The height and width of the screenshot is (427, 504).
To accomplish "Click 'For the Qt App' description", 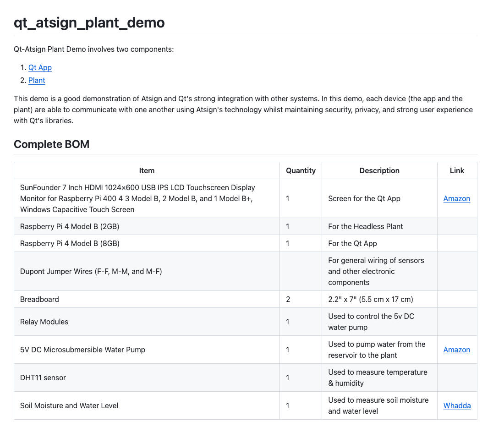I will pyautogui.click(x=352, y=244).
